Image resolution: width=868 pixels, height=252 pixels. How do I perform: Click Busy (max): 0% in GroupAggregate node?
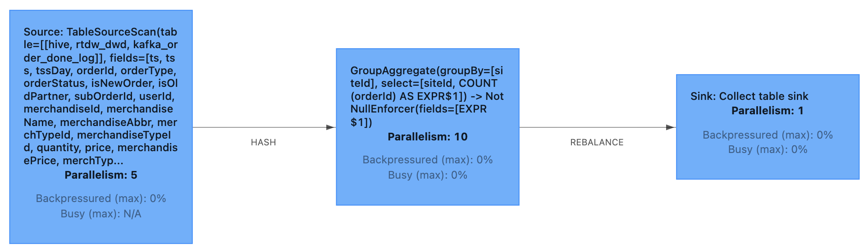pos(428,175)
